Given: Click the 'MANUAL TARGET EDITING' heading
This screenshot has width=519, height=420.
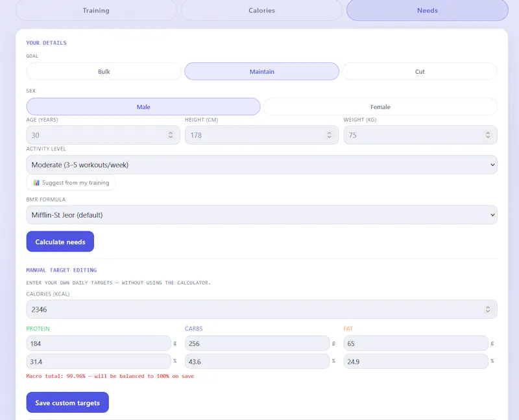Looking at the screenshot, I should point(62,270).
